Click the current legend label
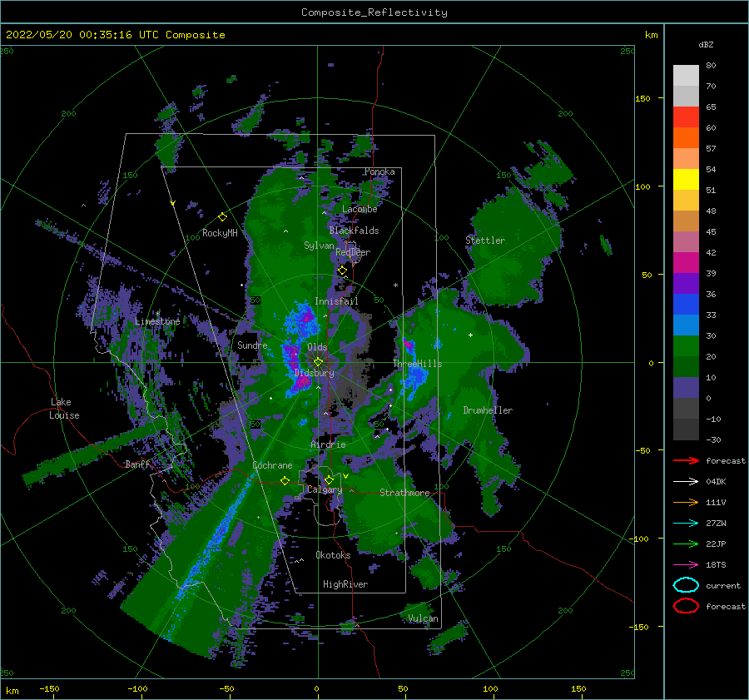The image size is (749, 700). (723, 585)
